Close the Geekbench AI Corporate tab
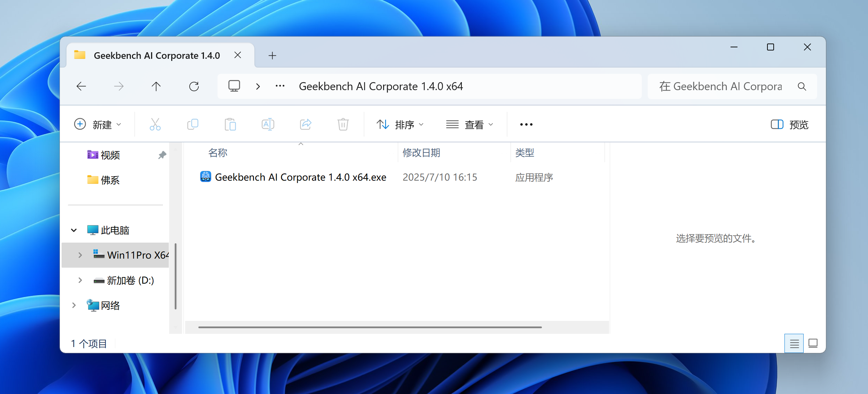Image resolution: width=868 pixels, height=394 pixels. click(238, 55)
